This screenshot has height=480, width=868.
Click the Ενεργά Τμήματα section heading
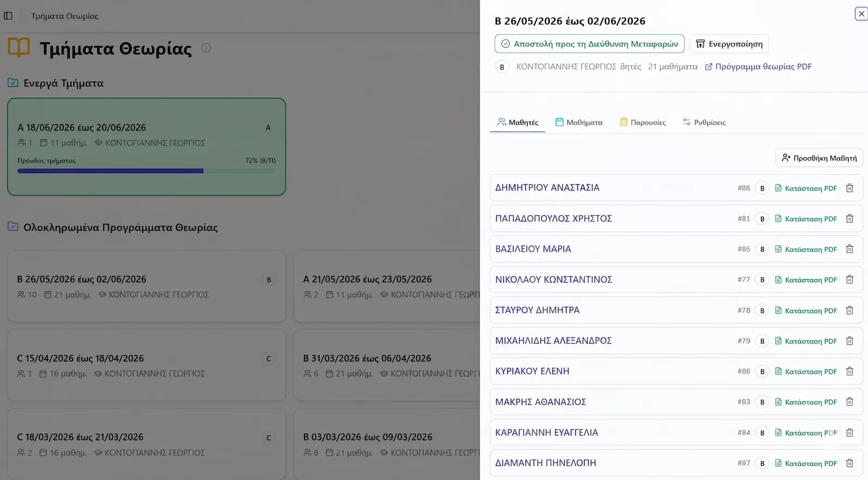coord(63,83)
